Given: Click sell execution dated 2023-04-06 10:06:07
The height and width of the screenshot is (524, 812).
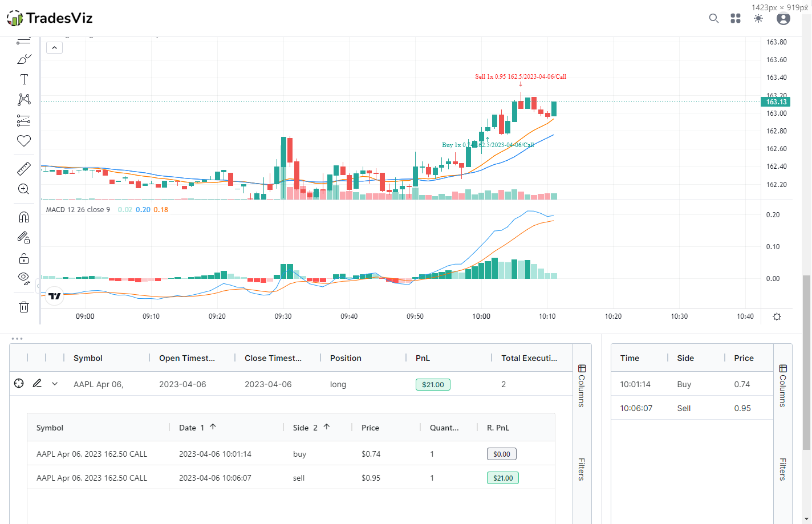Looking at the screenshot, I should 291,478.
